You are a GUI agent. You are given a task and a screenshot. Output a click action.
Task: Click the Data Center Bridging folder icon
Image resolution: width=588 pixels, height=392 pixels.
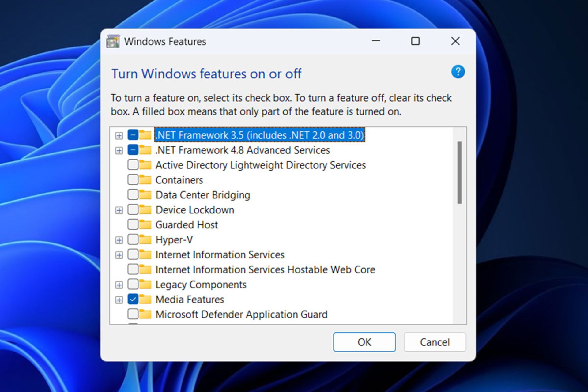click(145, 195)
